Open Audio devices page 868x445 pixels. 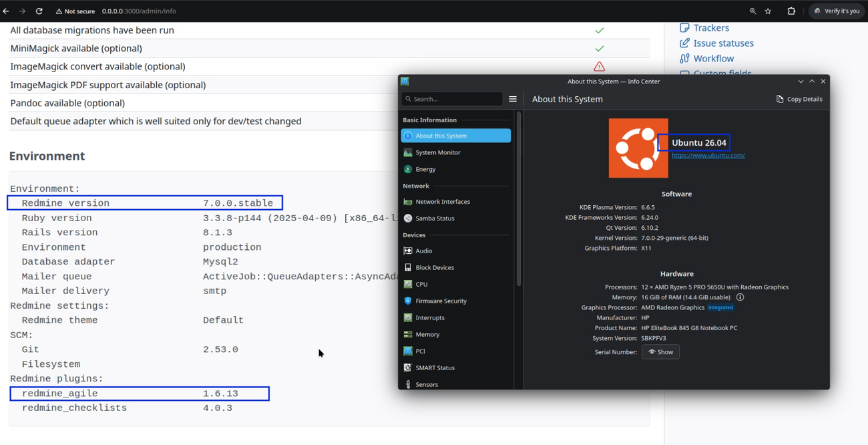pos(456,251)
